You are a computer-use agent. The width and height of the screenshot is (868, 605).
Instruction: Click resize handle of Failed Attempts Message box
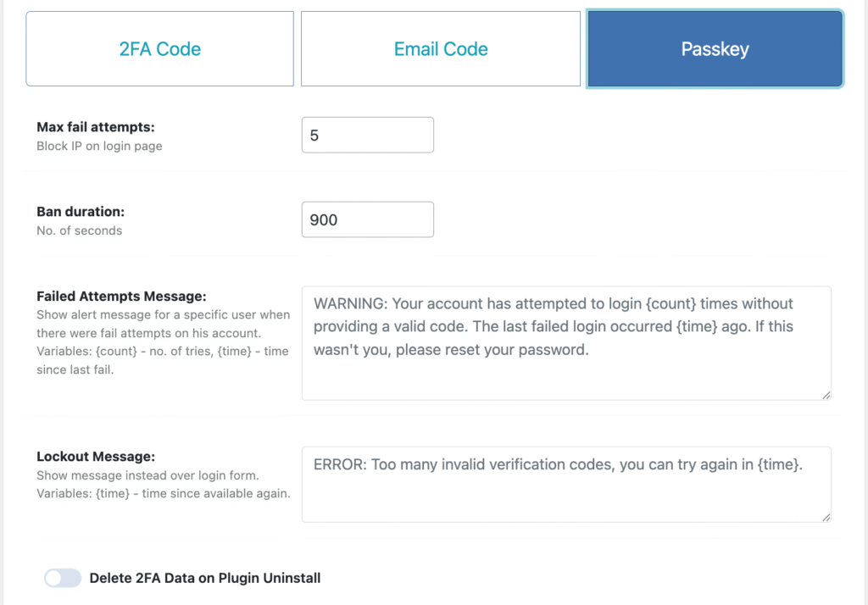point(826,394)
